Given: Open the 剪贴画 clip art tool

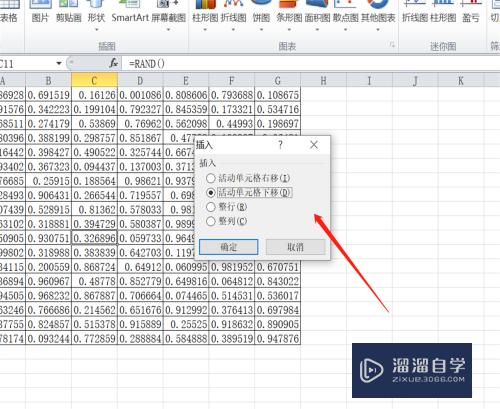Looking at the screenshot, I should coord(68,12).
